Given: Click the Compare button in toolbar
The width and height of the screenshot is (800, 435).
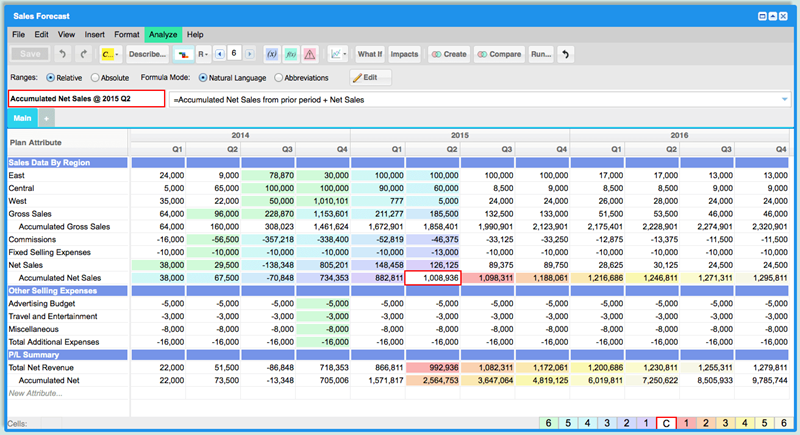Looking at the screenshot, I should click(x=498, y=54).
